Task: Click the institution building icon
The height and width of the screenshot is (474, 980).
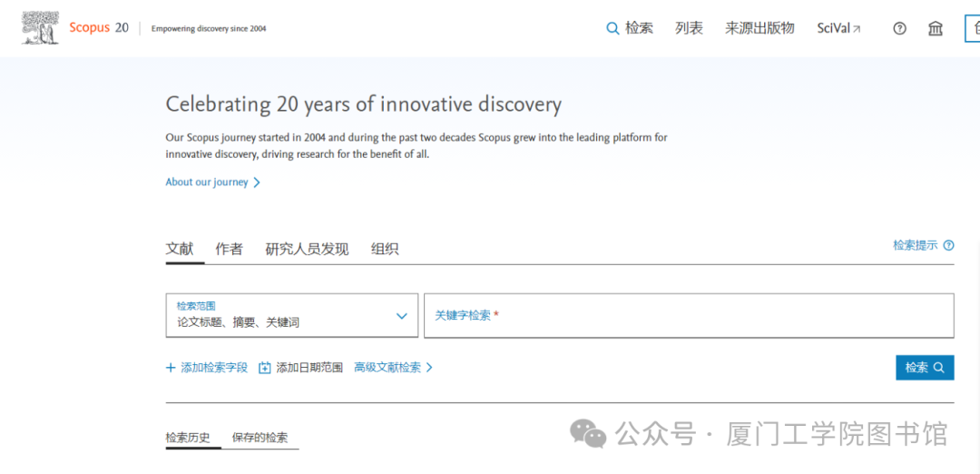Action: coord(935,28)
